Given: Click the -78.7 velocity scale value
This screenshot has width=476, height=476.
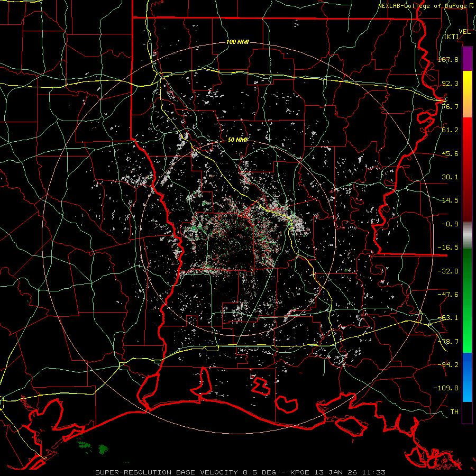Looking at the screenshot, I should [448, 342].
